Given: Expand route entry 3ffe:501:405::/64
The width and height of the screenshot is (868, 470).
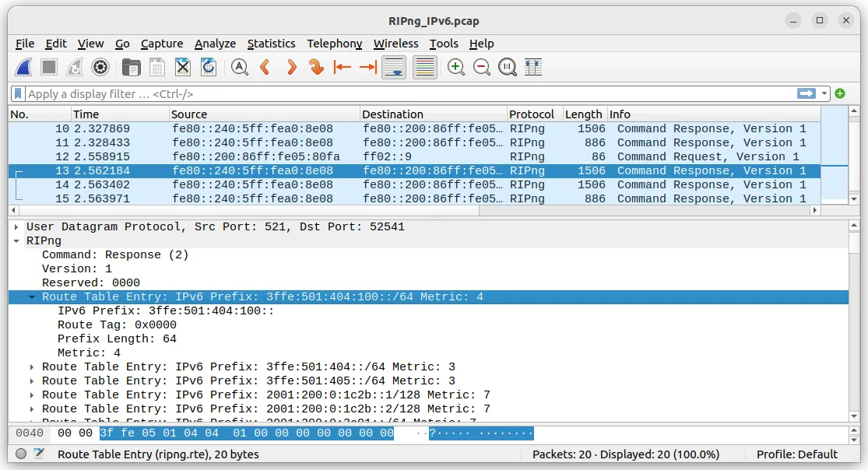Looking at the screenshot, I should 32,381.
